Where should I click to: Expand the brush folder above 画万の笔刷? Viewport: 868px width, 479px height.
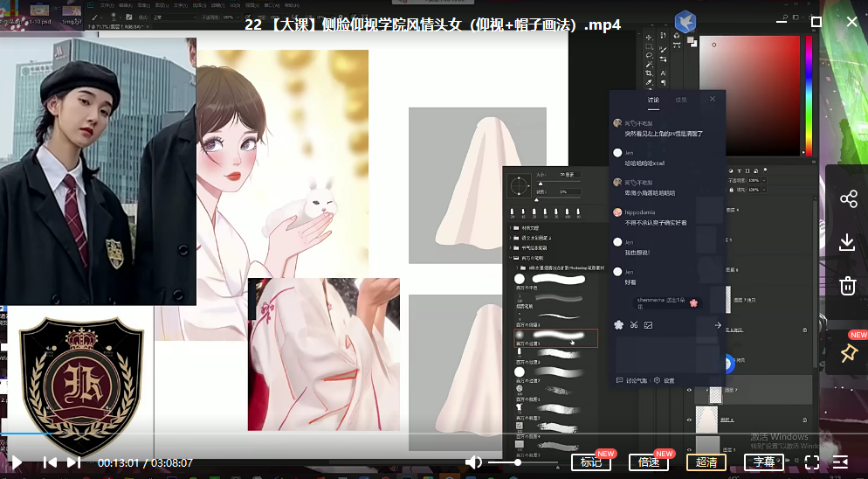[x=510, y=248]
